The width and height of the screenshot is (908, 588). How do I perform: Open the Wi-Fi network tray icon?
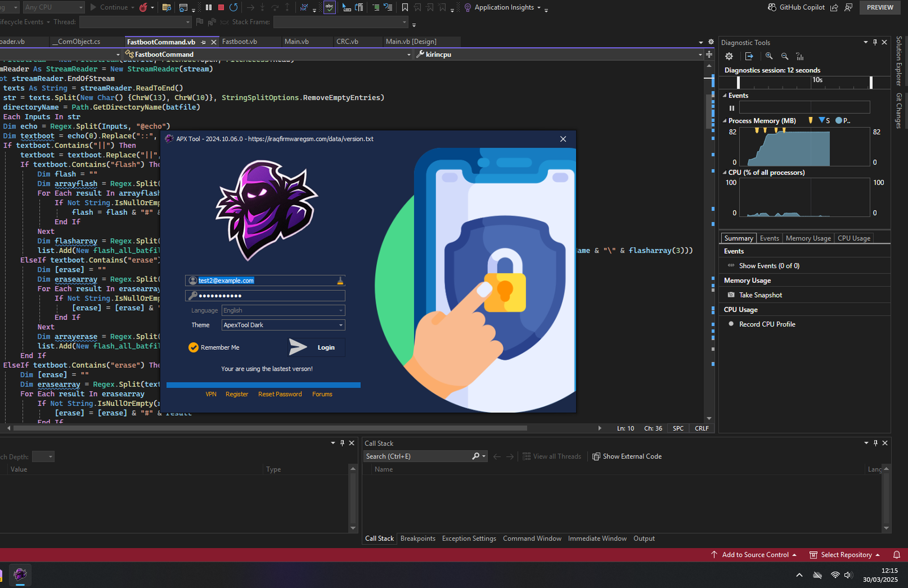coord(835,575)
